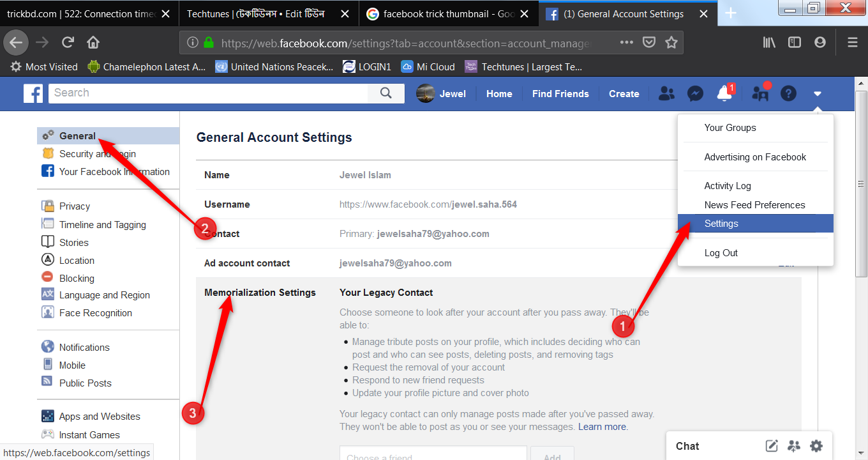Open Chat options gear icon
Viewport: 868px width, 460px height.
pyautogui.click(x=816, y=446)
